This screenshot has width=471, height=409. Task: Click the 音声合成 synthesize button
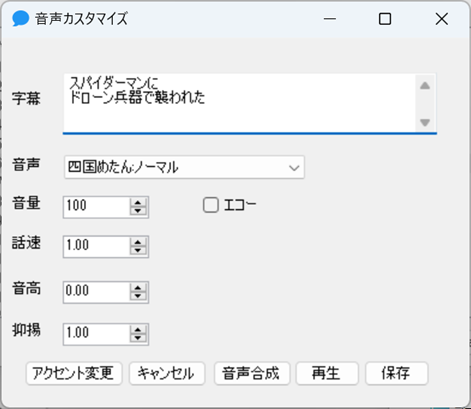[x=252, y=373]
